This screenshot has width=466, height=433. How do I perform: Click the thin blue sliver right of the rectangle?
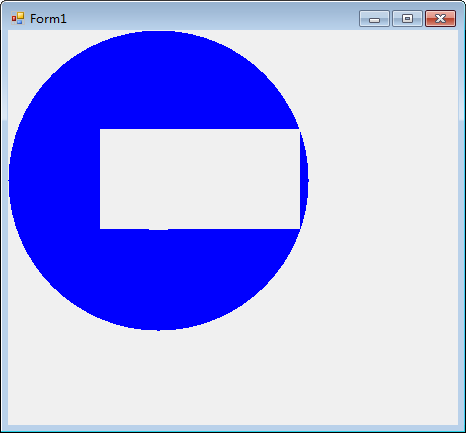(x=304, y=180)
